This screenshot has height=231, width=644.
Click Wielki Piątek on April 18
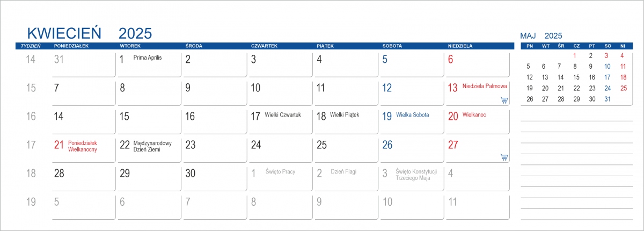(345, 114)
